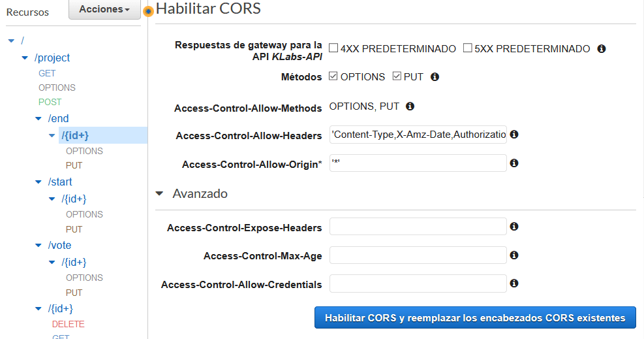Click info icon for Access-Control-Allow-Credentials

pyautogui.click(x=514, y=283)
